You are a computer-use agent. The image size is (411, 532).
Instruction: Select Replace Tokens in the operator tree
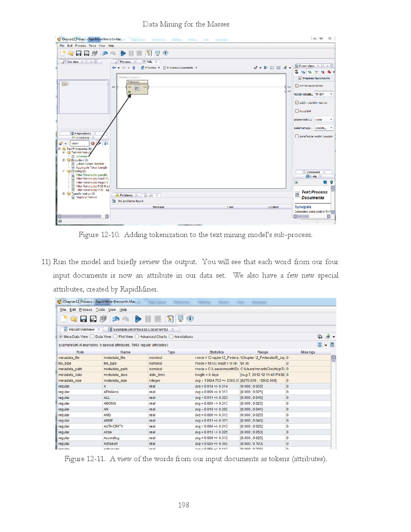point(86,198)
